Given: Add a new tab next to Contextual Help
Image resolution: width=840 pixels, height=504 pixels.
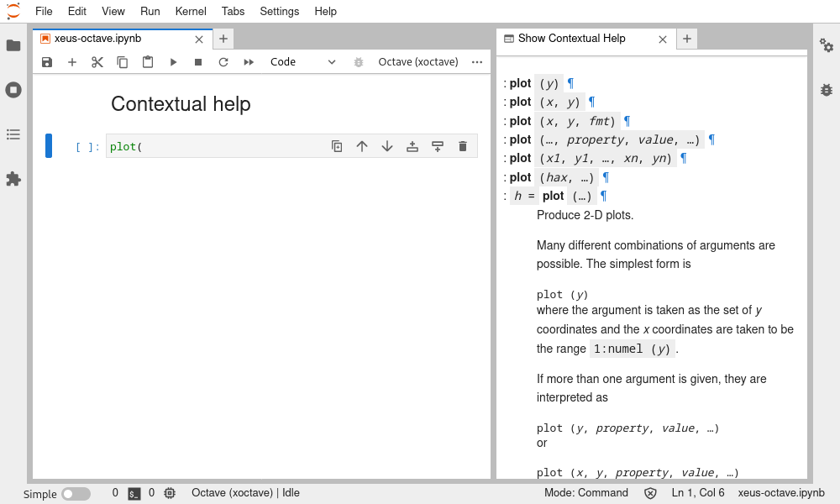Looking at the screenshot, I should coord(687,39).
